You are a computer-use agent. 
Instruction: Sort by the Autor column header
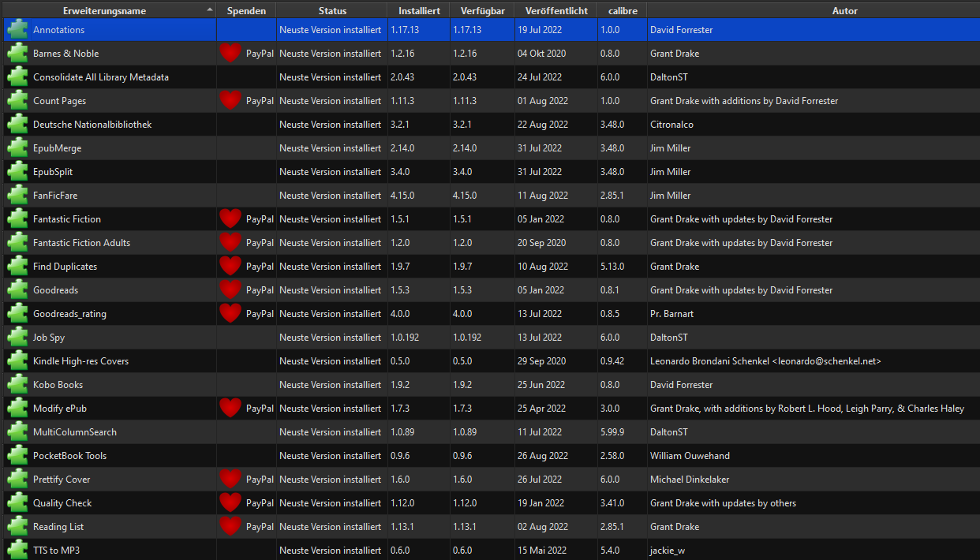pyautogui.click(x=814, y=11)
